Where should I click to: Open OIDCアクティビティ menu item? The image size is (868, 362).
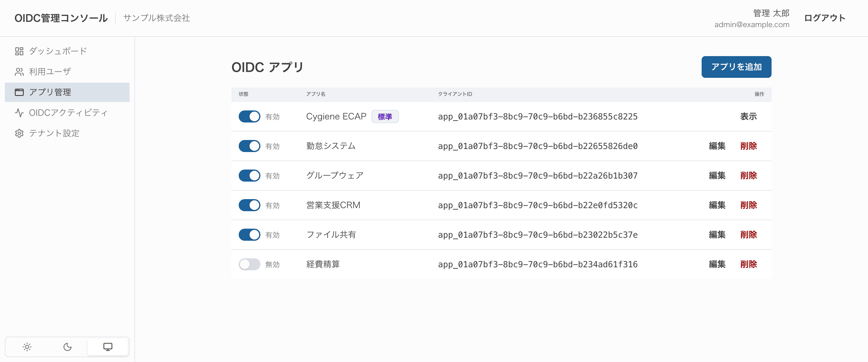coord(67,113)
